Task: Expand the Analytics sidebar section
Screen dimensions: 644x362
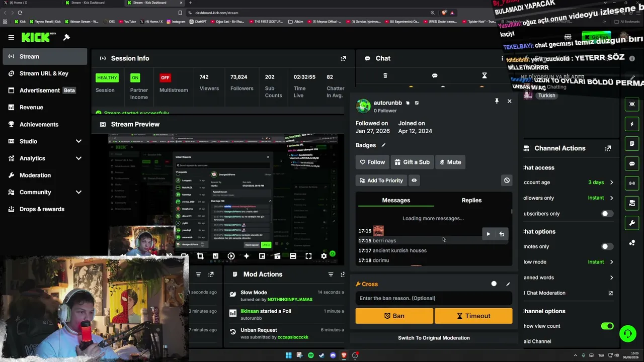Action: [x=78, y=158]
